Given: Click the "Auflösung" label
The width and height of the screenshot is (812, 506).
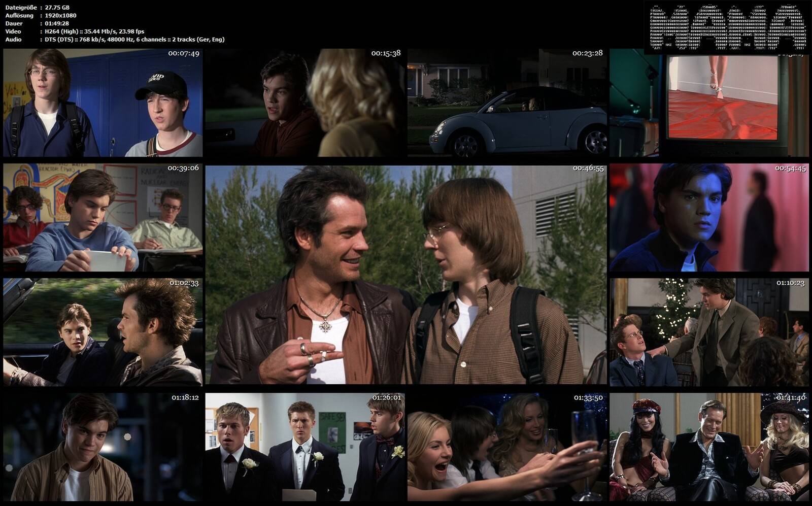Looking at the screenshot, I should 19,16.
